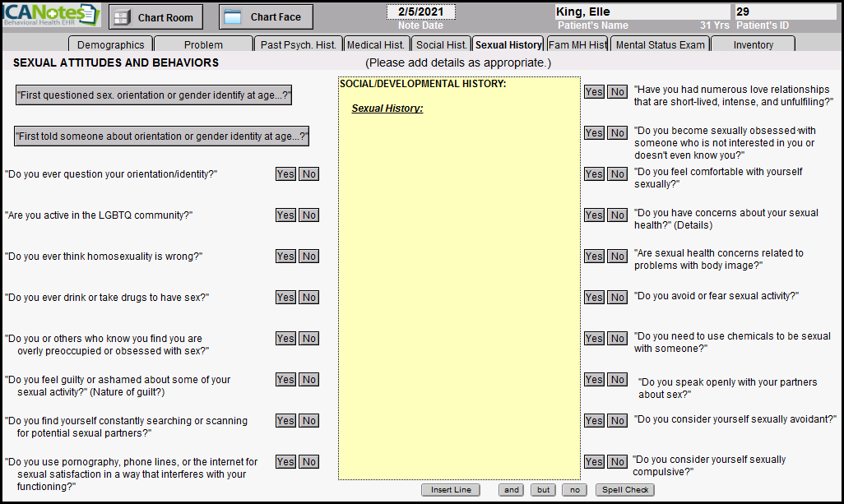Viewport: 844px width, 504px height.
Task: Click the Patient's Name field
Action: click(642, 12)
